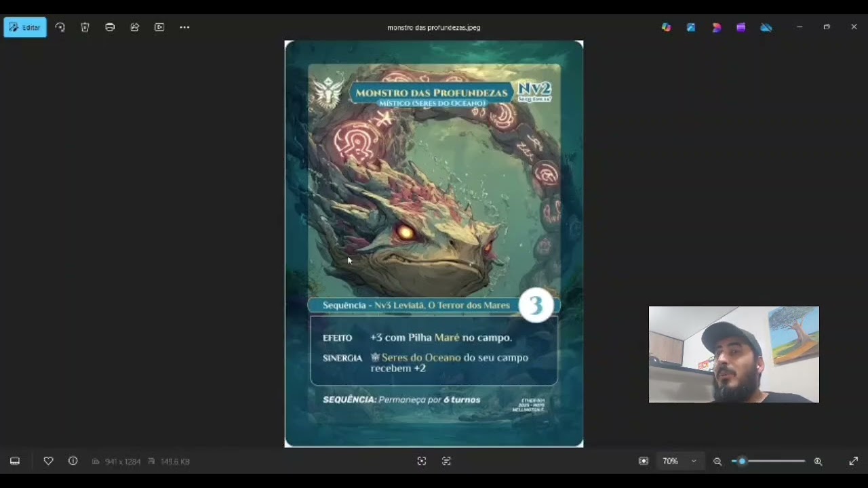Click the monstro das profundezas.jpeg file title
Screen dimensions: 868x488
pos(434,28)
